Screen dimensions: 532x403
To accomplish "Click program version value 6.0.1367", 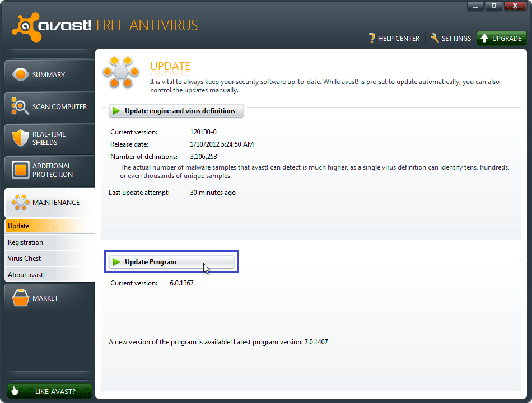I will point(181,283).
